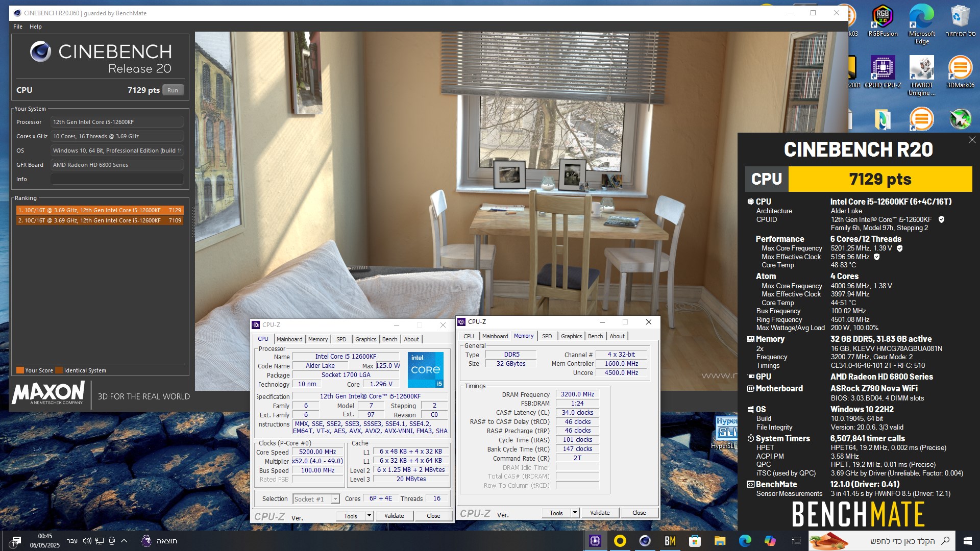Click Validate in right CPU-Z window

[600, 513]
